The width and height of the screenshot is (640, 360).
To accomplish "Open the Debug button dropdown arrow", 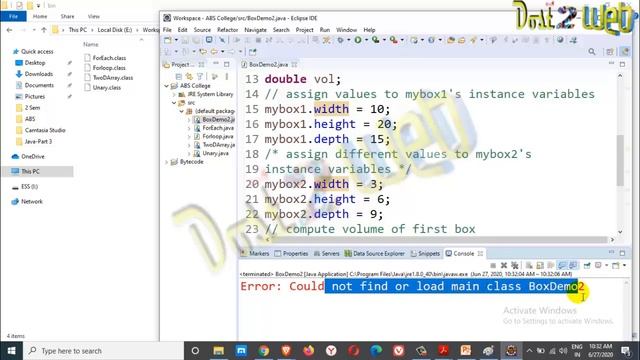I will 348,40.
